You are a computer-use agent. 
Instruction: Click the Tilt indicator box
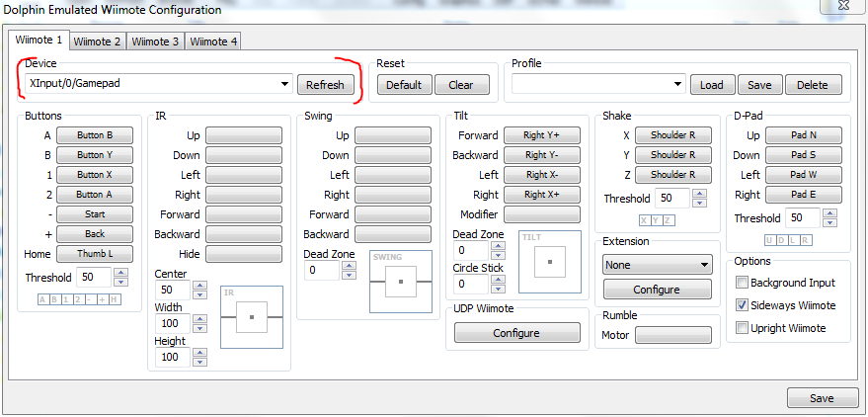click(x=548, y=262)
